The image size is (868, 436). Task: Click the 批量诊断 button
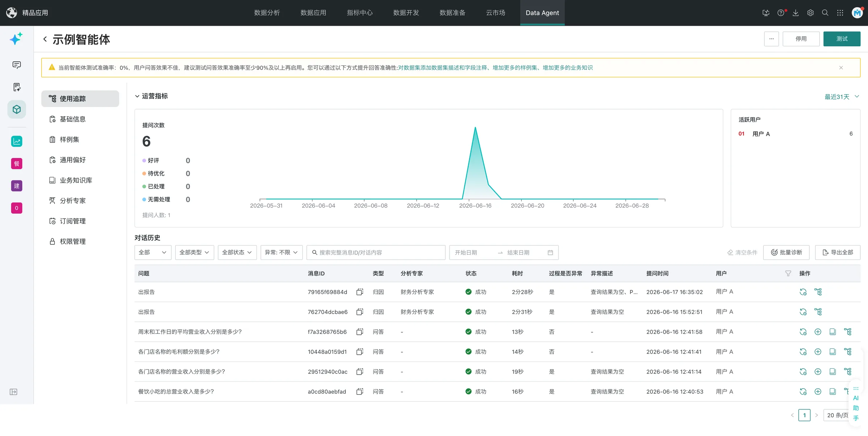786,252
